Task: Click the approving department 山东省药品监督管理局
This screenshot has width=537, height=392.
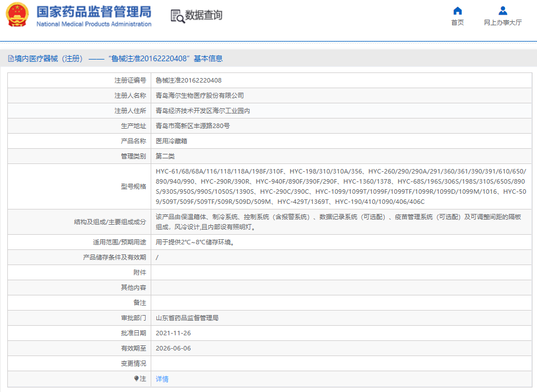Action: [x=187, y=318]
